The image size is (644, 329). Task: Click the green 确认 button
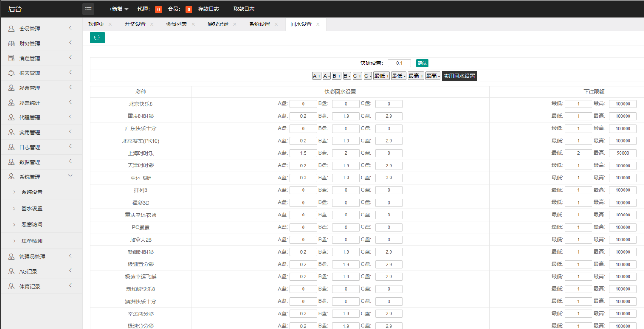[422, 63]
